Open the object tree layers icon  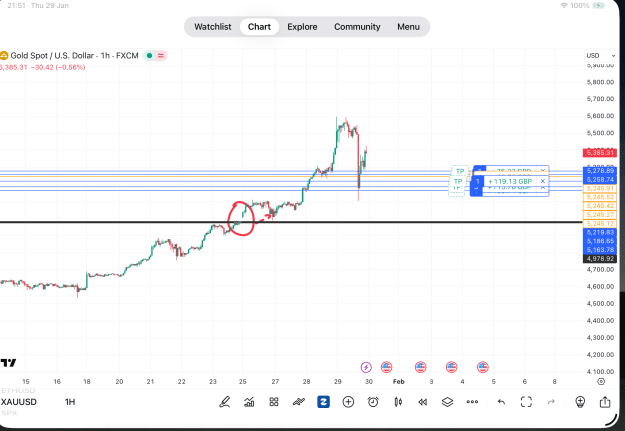point(448,402)
